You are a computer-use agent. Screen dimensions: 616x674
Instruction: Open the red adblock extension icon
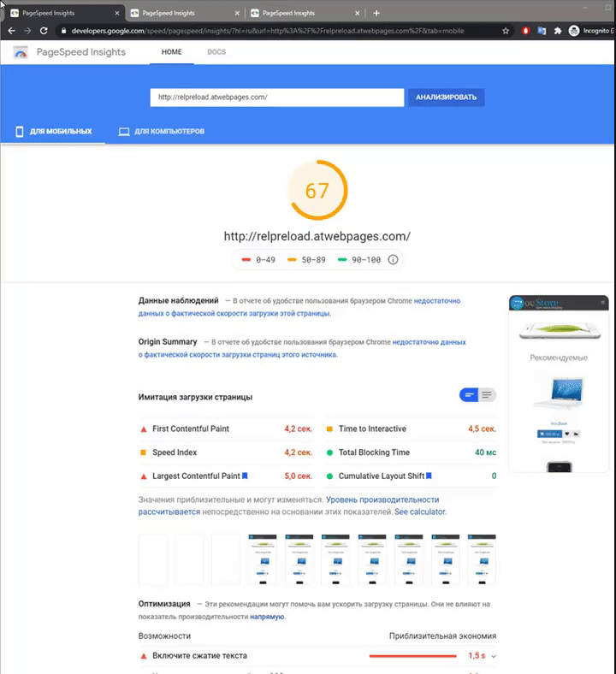pos(525,31)
